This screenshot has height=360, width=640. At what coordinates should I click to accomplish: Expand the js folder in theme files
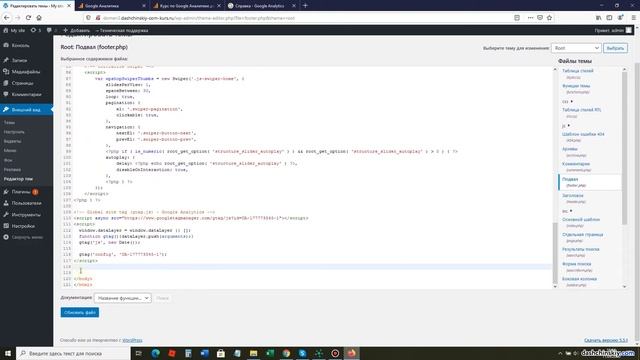[x=566, y=126]
